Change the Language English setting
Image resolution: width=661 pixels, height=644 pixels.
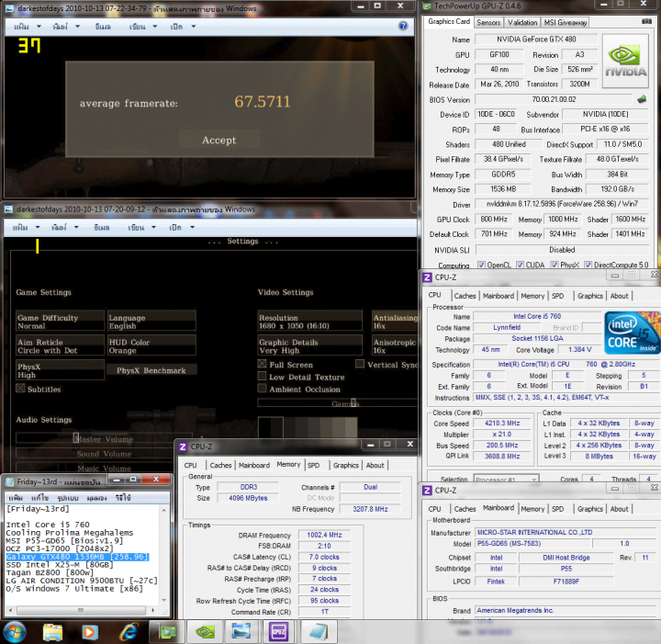[x=151, y=322]
